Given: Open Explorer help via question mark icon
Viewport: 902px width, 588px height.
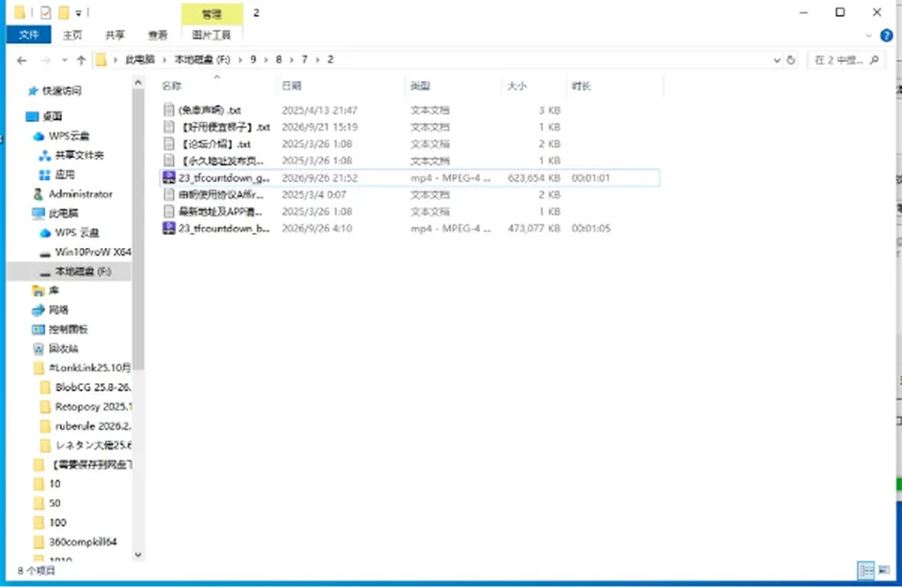Looking at the screenshot, I should [x=886, y=35].
